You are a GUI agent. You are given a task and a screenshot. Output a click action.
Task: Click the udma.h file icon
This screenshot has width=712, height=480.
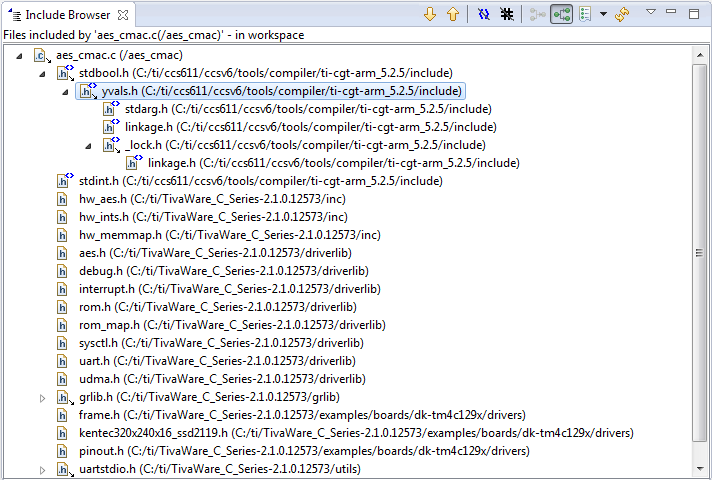click(x=62, y=379)
